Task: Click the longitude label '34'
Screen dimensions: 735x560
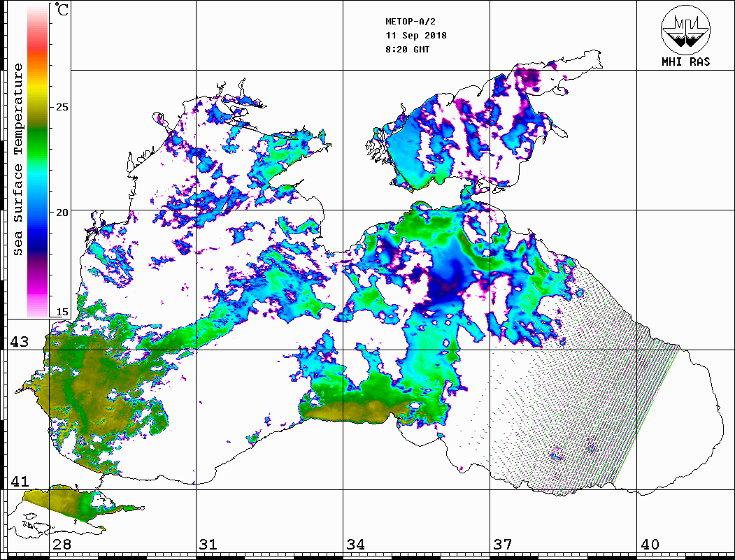Action: (x=356, y=545)
